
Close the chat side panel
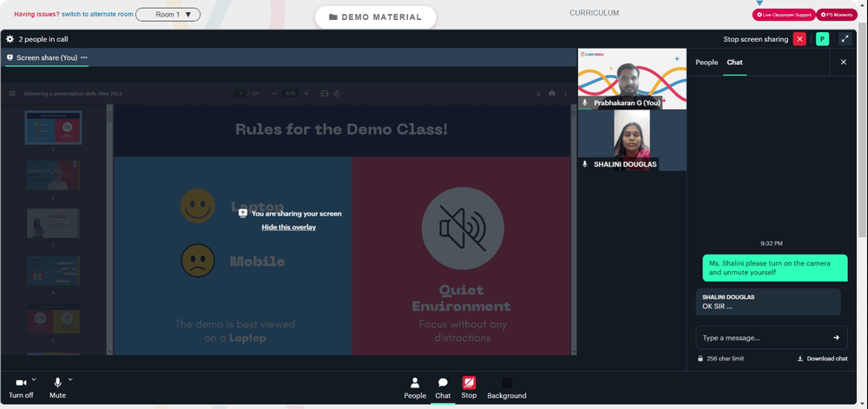tap(844, 62)
